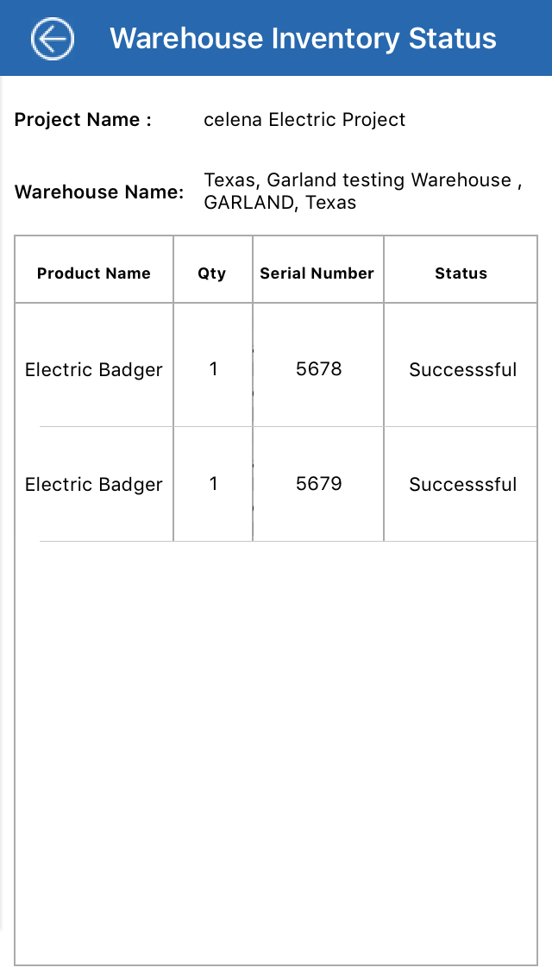
Task: Tap the Project Name label
Action: click(x=83, y=120)
